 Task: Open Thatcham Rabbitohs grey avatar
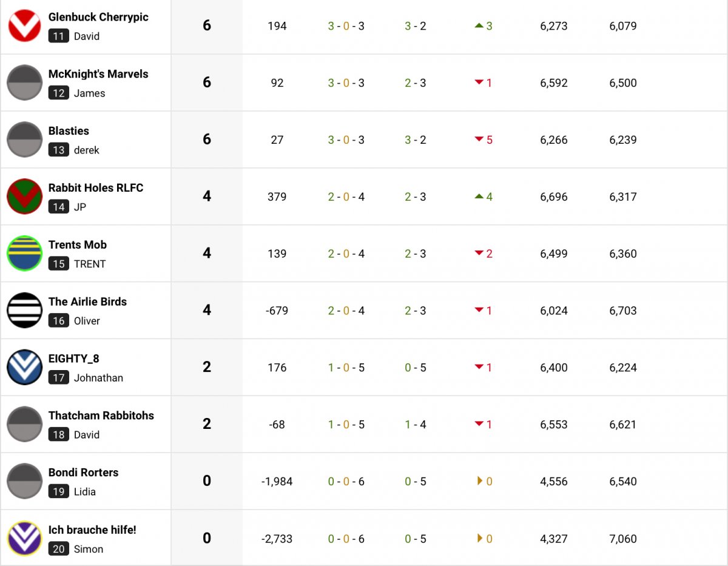(24, 424)
